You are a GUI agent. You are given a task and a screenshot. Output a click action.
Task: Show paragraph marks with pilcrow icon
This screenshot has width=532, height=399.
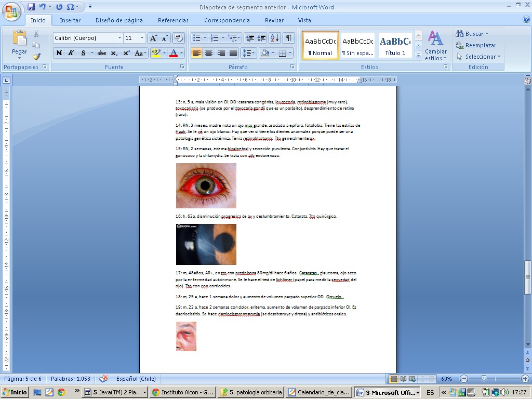click(288, 38)
